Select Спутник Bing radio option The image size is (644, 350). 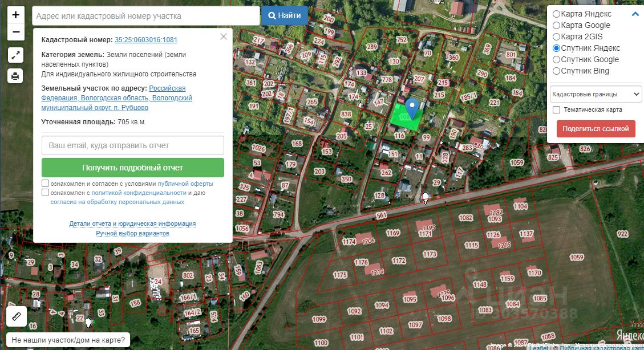pyautogui.click(x=556, y=71)
